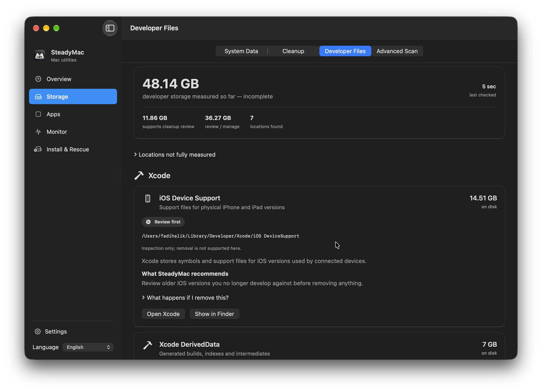Select the Developer Files tab
Viewport: 542px width, 392px height.
345,51
